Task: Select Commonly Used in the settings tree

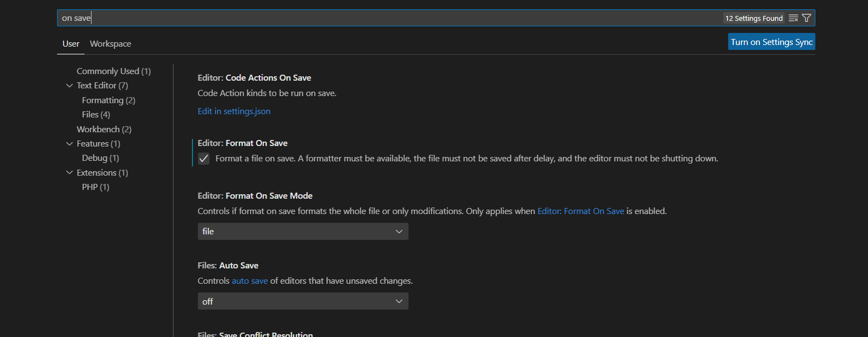Action: click(x=114, y=71)
